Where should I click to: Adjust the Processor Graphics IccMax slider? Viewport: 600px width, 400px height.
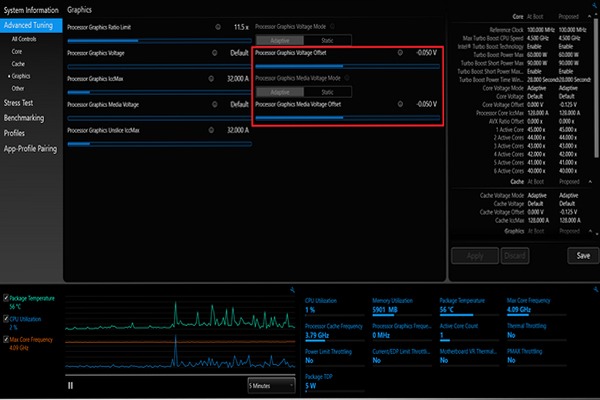[x=160, y=92]
